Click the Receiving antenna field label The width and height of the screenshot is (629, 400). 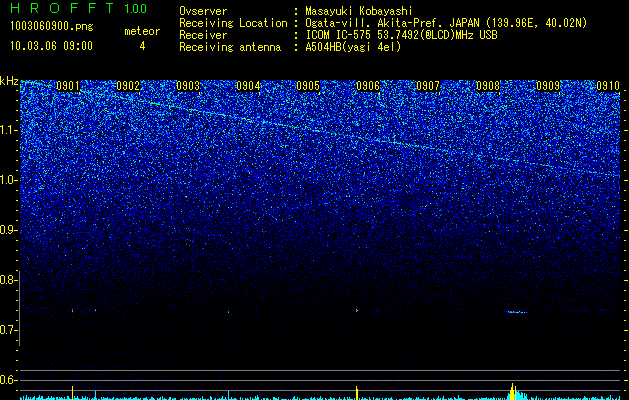coord(230,47)
